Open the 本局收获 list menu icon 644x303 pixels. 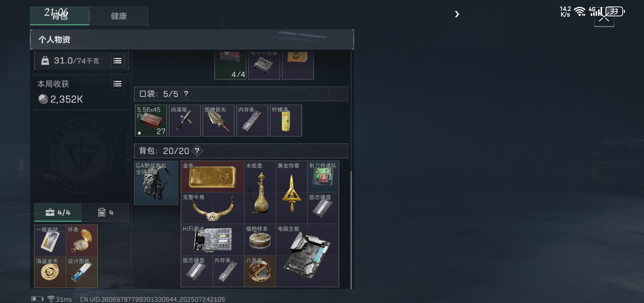pos(118,84)
